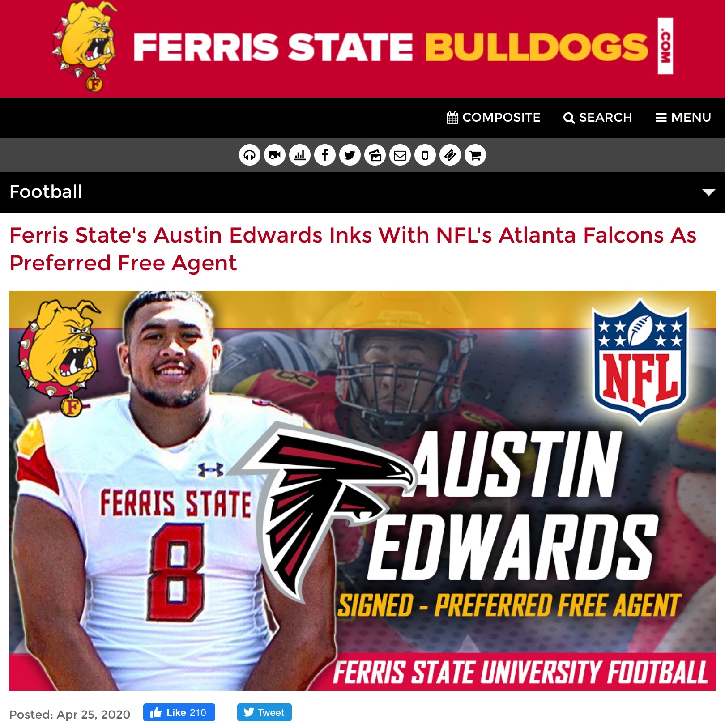The width and height of the screenshot is (725, 728).
Task: Open the hamburger MENU
Action: pyautogui.click(x=683, y=118)
